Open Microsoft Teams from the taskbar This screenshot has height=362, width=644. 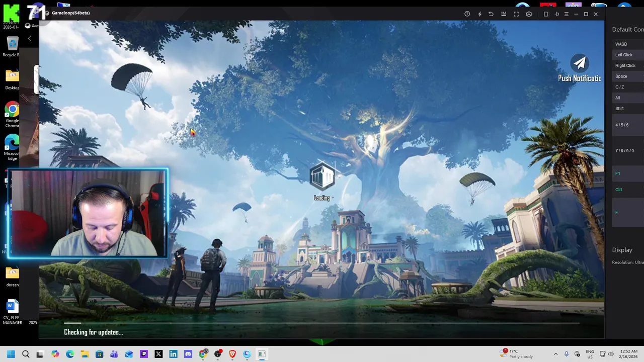pyautogui.click(x=114, y=354)
